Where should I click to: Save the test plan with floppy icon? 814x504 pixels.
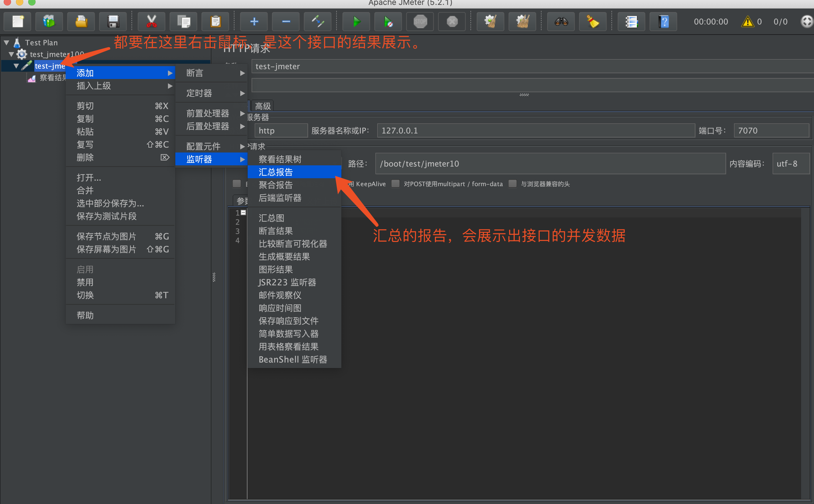[x=113, y=22]
